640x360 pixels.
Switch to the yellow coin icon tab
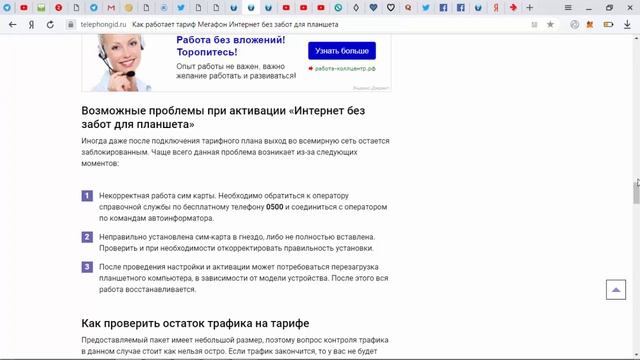click(x=129, y=7)
